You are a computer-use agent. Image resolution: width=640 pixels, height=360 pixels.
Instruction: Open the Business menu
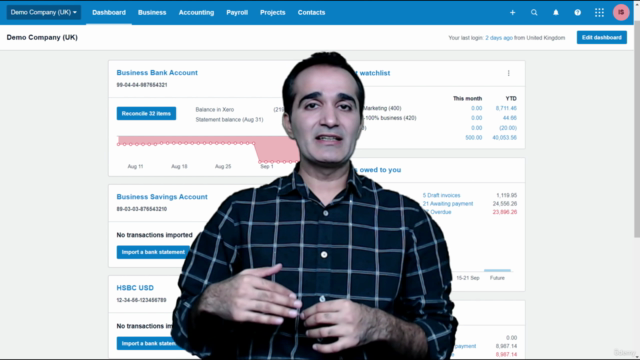[152, 13]
